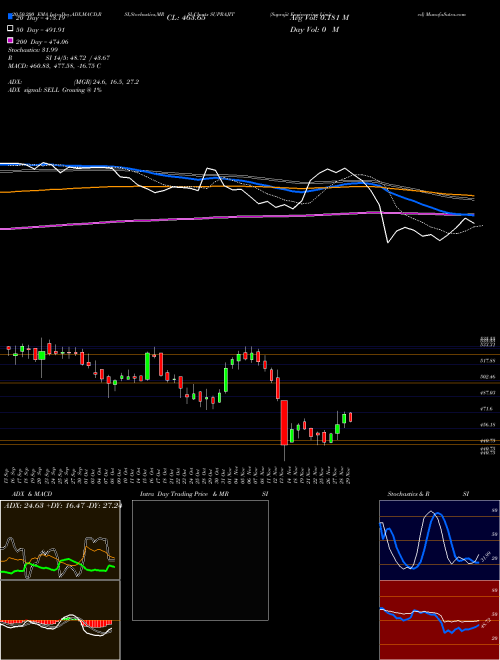Click the RSI 14/5 values line

(59, 58)
